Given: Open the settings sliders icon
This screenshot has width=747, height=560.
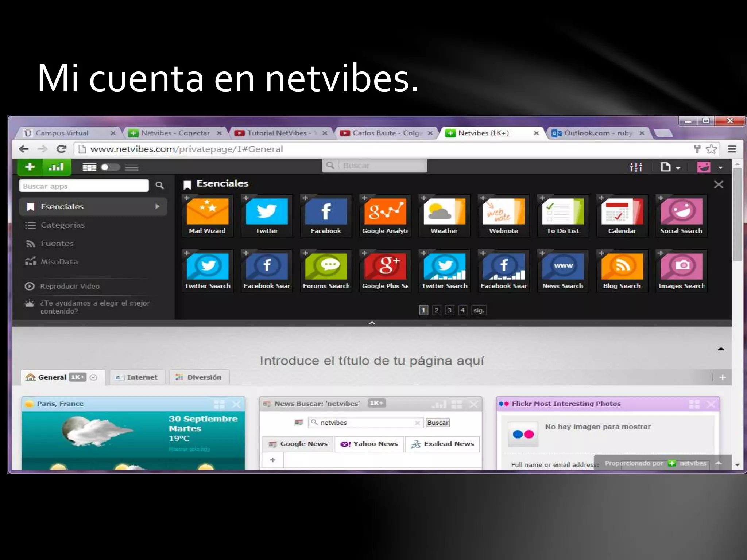Looking at the screenshot, I should pyautogui.click(x=636, y=167).
